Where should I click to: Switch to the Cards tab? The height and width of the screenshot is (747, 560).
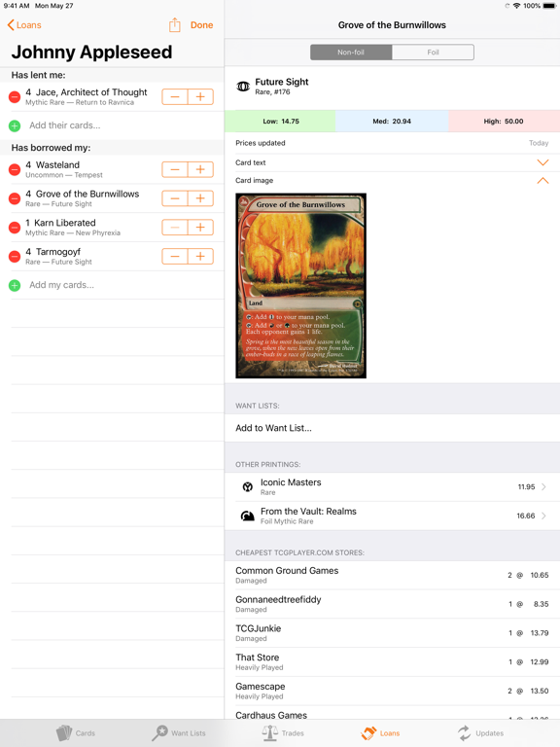click(x=76, y=733)
